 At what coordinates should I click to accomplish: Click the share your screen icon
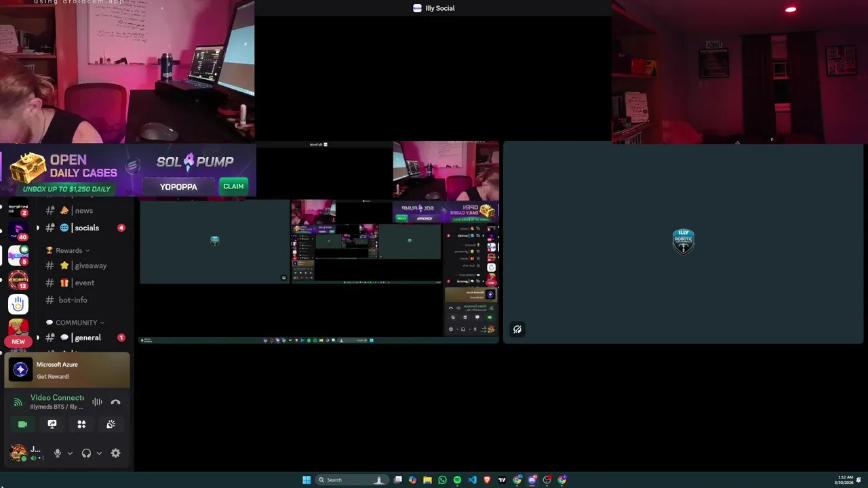[52, 424]
